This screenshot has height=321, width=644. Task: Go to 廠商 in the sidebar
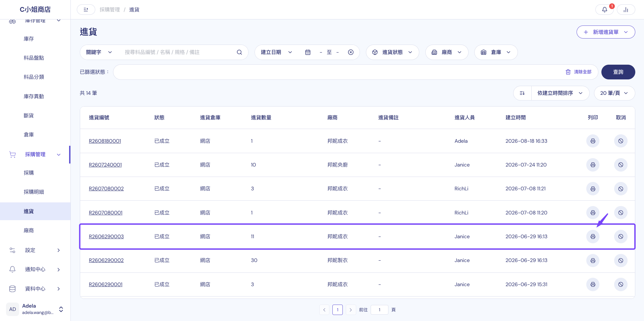[x=29, y=231]
